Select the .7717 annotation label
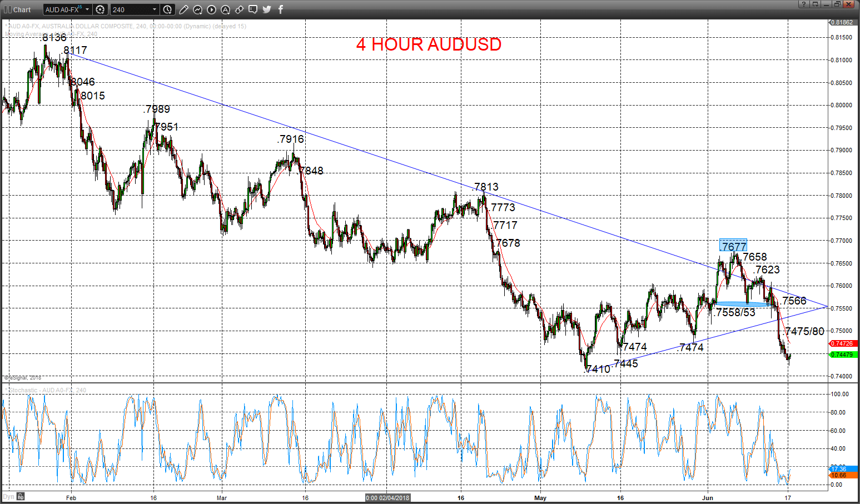Image resolution: width=860 pixels, height=504 pixels. (x=505, y=225)
